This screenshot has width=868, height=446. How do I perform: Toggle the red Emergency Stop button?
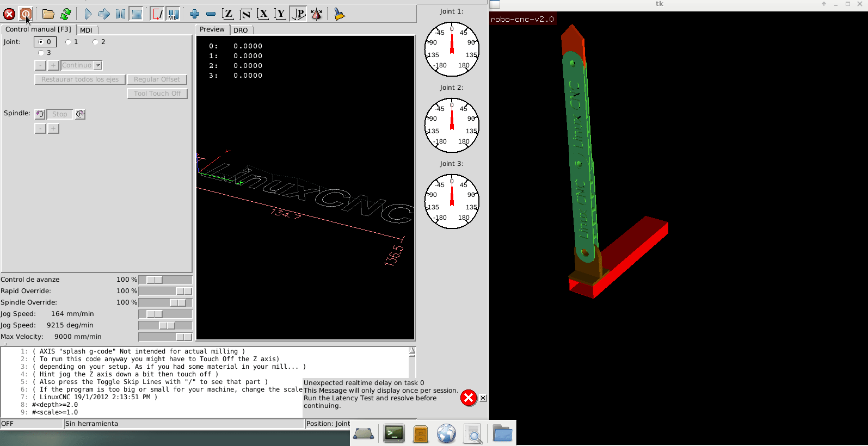9,14
